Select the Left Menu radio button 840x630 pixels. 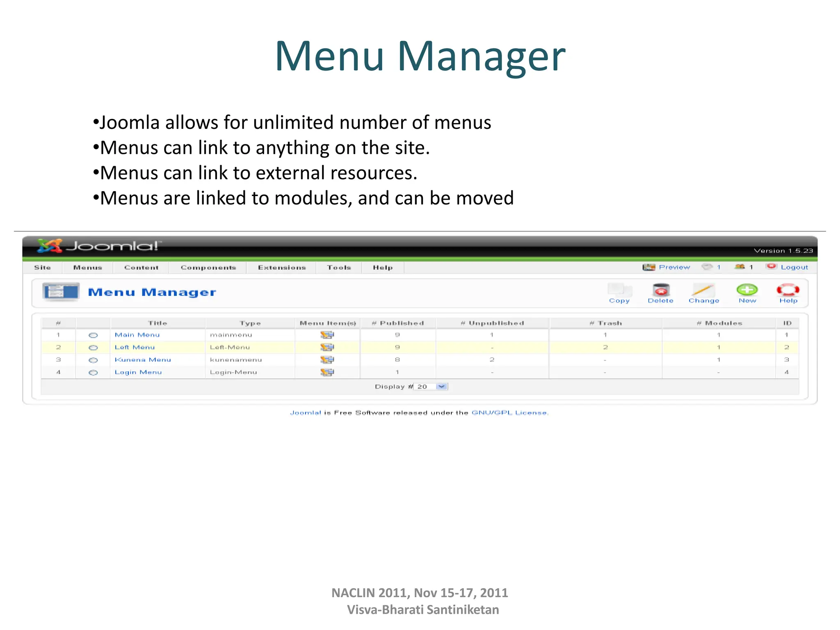[x=93, y=348]
